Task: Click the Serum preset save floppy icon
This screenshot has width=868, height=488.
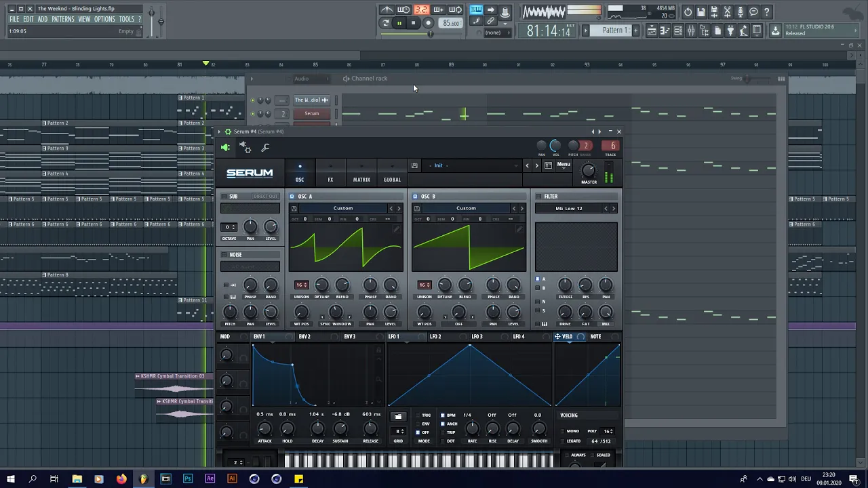Action: point(414,165)
